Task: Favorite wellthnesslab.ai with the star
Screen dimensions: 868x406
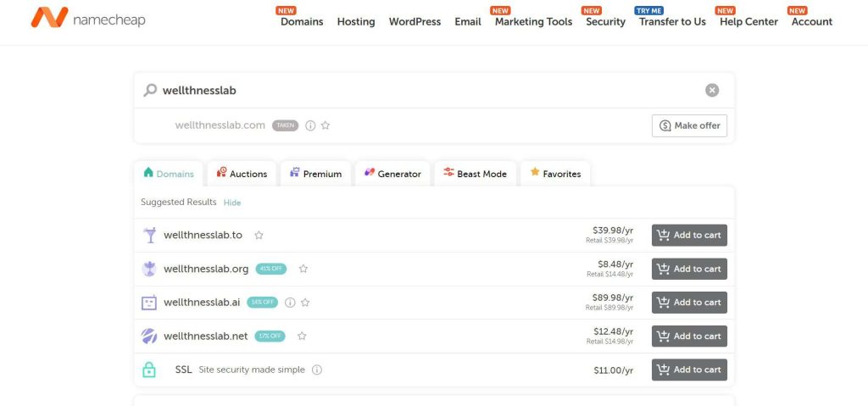Action: click(305, 303)
